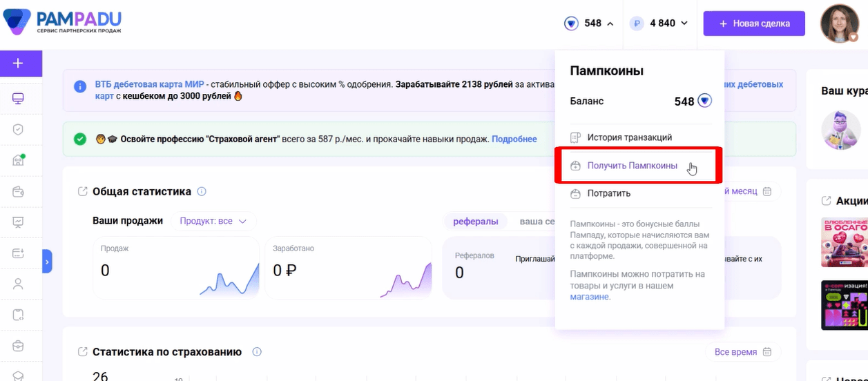Open external link icon beside Статистика по страхованию

83,352
